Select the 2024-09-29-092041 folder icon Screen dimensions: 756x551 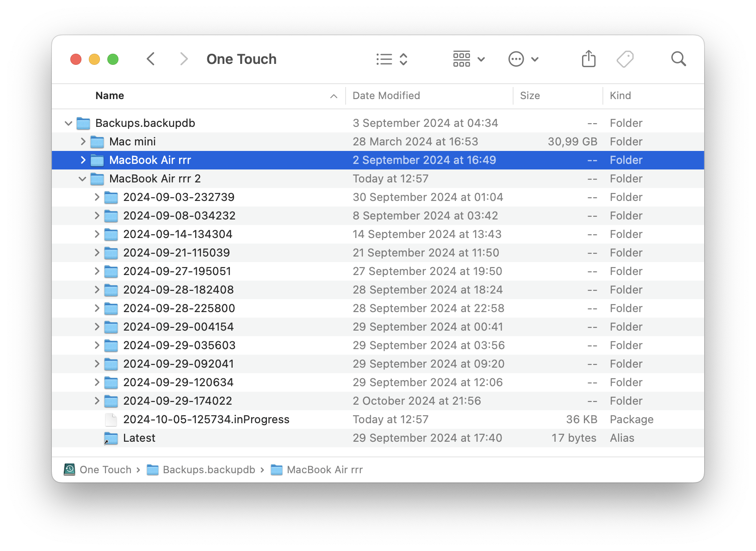(111, 364)
